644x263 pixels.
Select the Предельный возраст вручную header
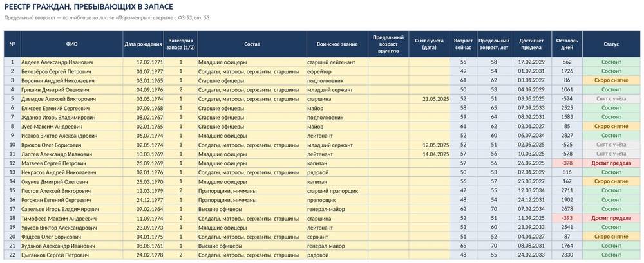(388, 44)
